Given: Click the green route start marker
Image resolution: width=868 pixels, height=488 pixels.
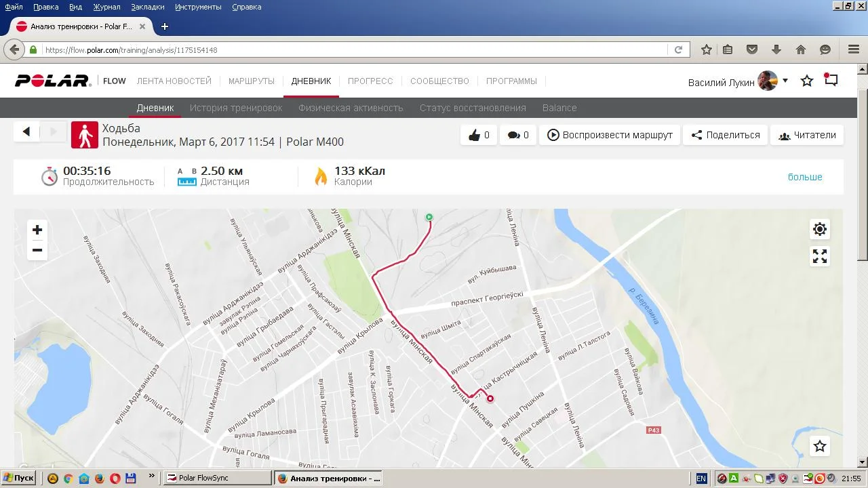Looking at the screenshot, I should [429, 217].
